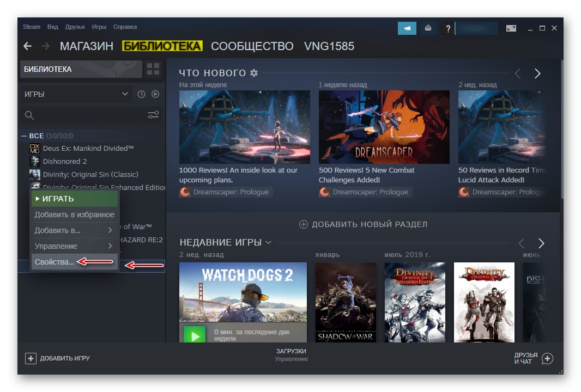Open the Друзья menu
Viewport: 581px width, 392px height.
click(75, 26)
